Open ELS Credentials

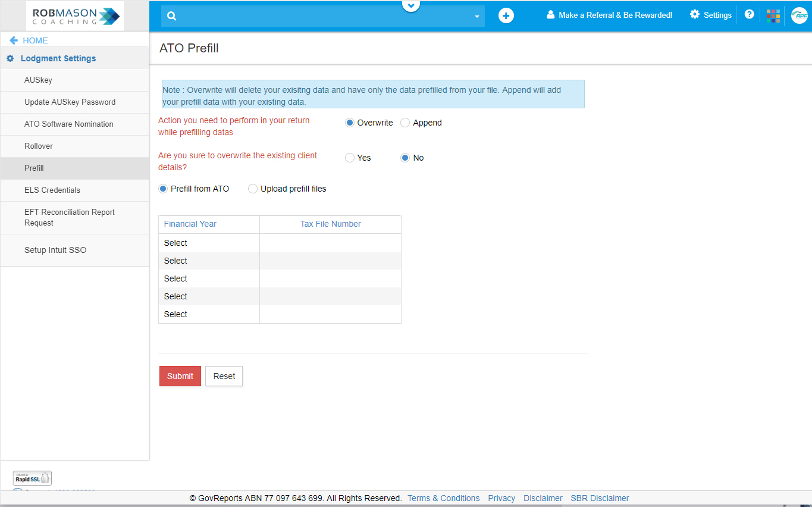75,190
